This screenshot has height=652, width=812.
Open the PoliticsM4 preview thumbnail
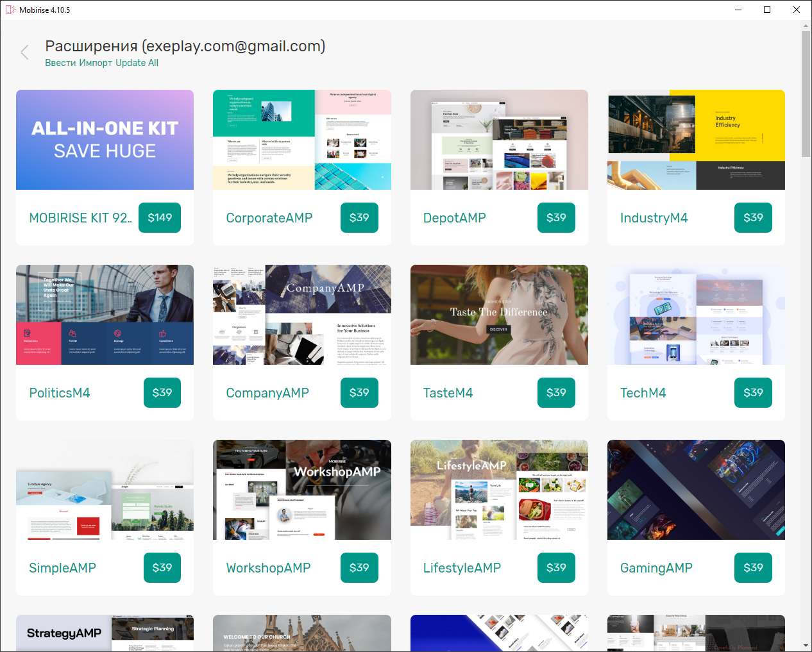105,315
